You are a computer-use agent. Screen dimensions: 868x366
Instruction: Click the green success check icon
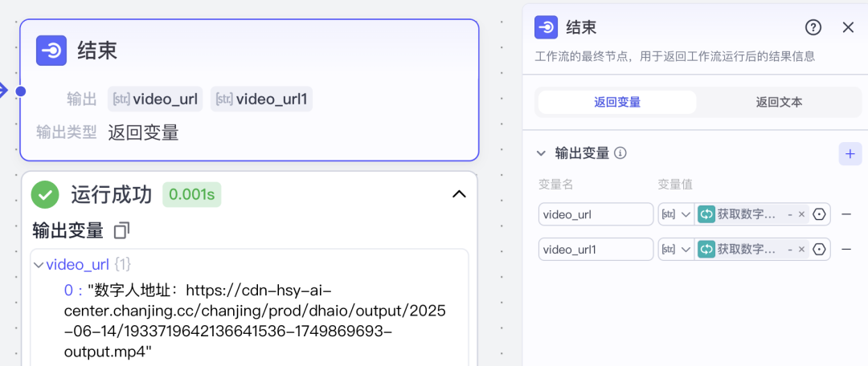(45, 194)
